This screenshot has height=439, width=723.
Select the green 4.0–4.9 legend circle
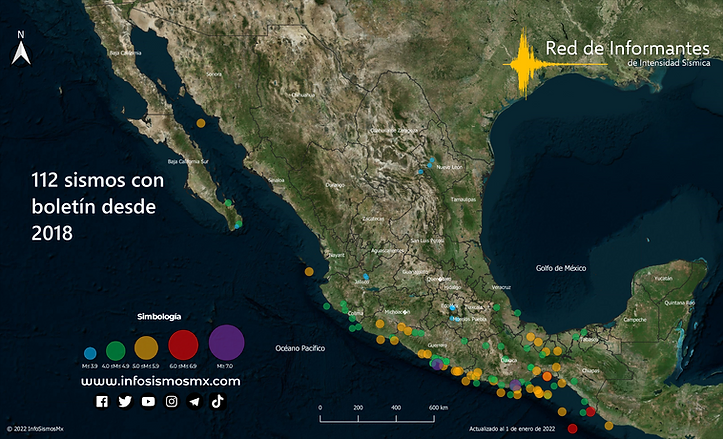pyautogui.click(x=115, y=350)
